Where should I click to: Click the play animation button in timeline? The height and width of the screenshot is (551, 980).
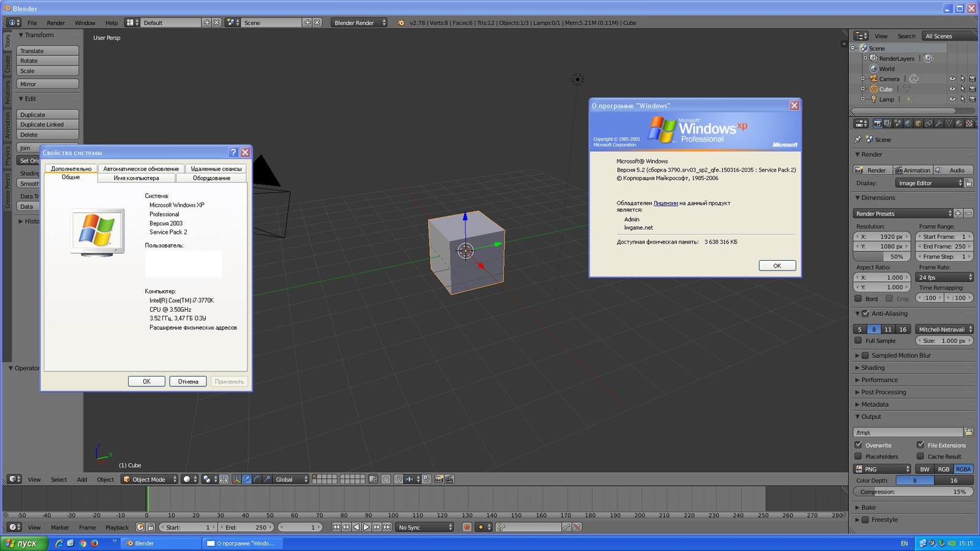click(366, 527)
